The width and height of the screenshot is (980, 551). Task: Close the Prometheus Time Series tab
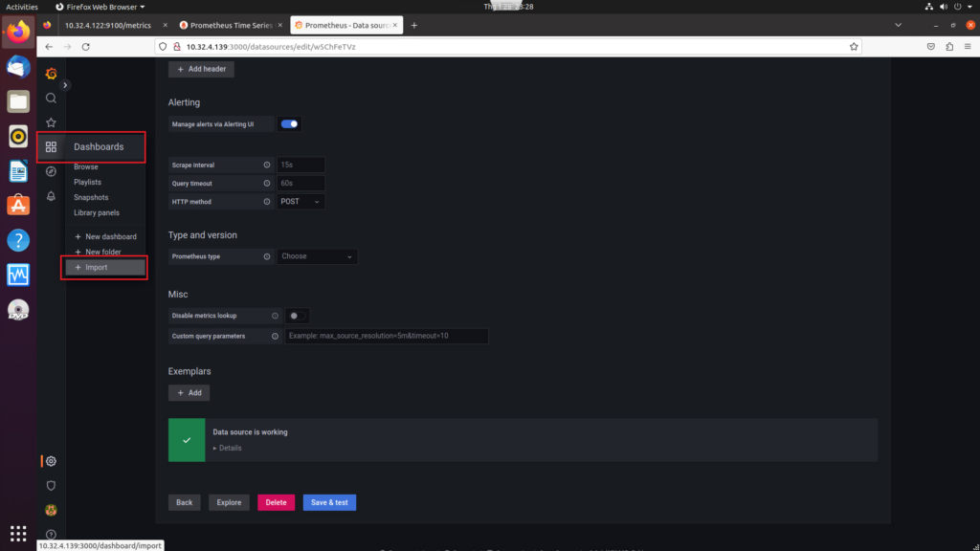coord(280,26)
